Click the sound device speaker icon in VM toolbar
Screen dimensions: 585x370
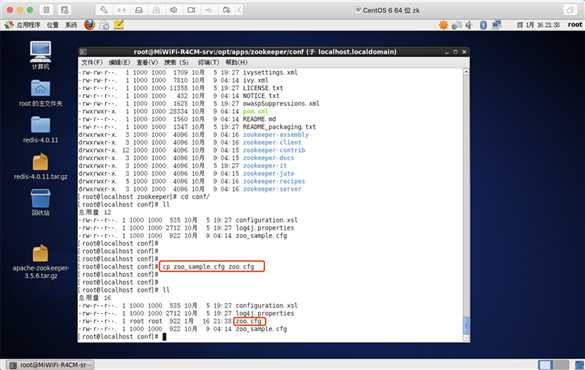coord(174,10)
